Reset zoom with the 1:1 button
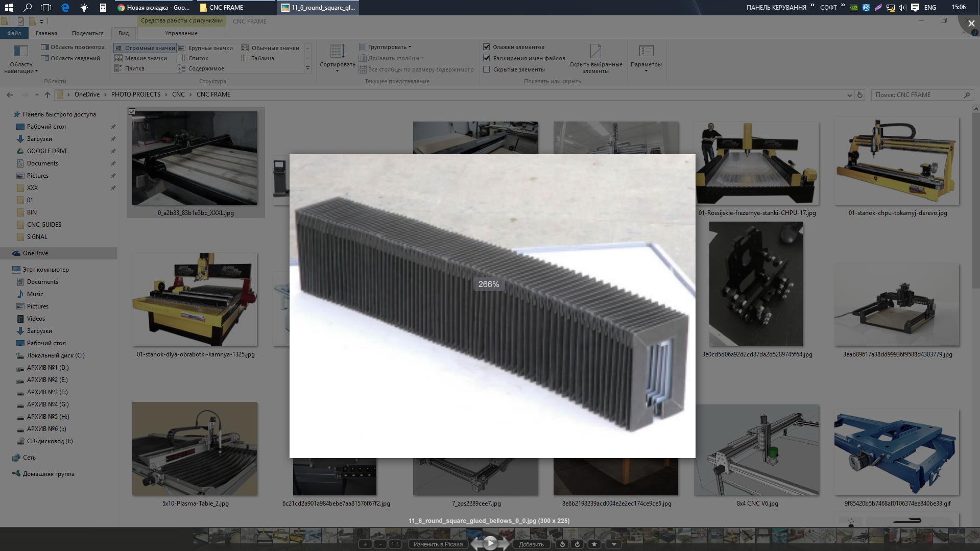The height and width of the screenshot is (551, 980). coord(395,544)
